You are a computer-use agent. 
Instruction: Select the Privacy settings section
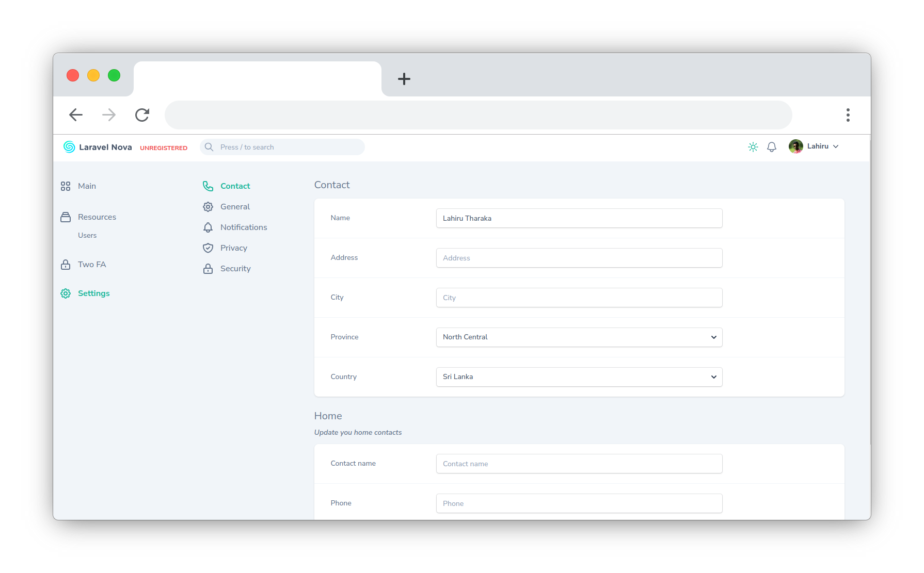click(x=233, y=248)
